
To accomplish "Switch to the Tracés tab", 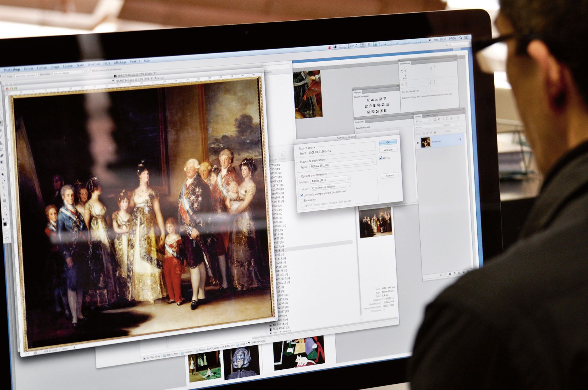I will 435,115.
